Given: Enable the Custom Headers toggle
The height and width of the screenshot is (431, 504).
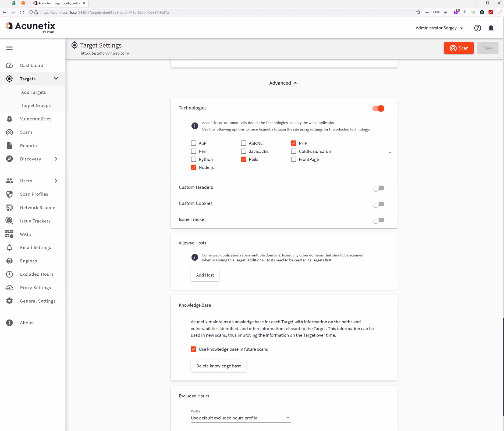Looking at the screenshot, I should click(378, 188).
